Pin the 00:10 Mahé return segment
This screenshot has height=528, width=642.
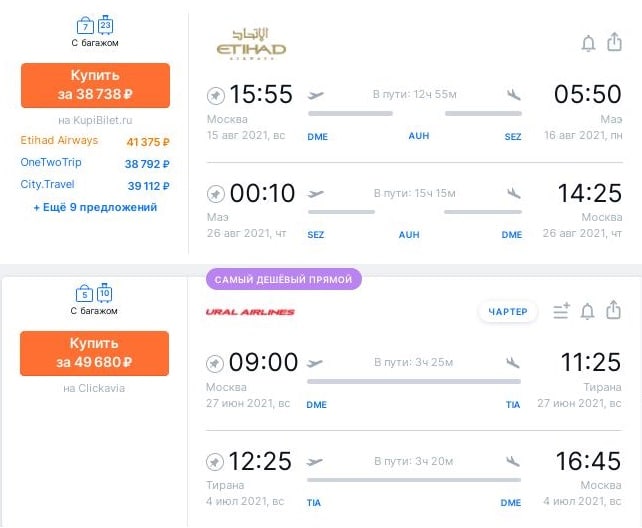coord(215,193)
